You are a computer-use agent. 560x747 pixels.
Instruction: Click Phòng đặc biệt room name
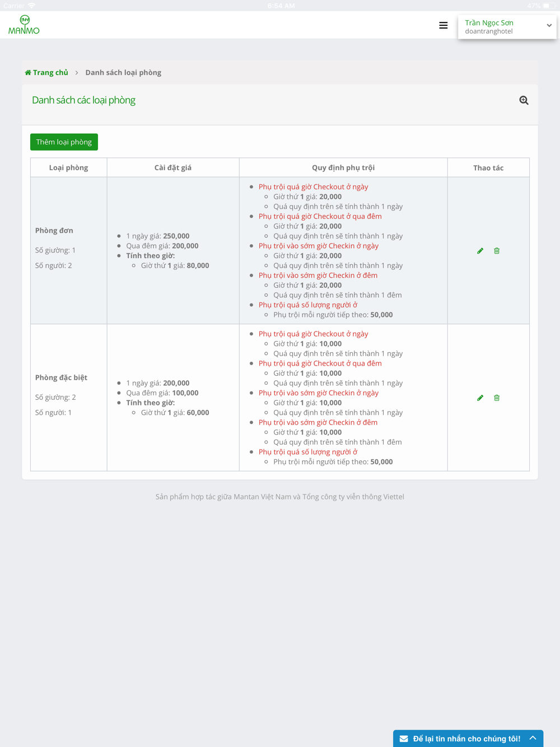(x=61, y=377)
